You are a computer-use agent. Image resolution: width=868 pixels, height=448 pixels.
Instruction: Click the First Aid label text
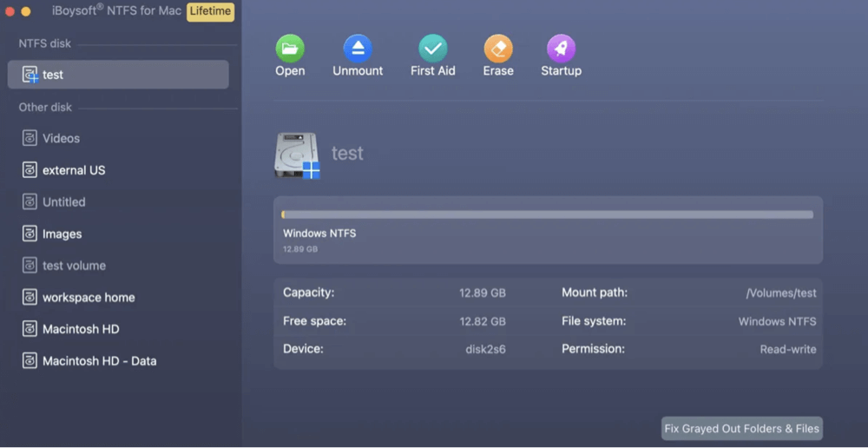(433, 71)
